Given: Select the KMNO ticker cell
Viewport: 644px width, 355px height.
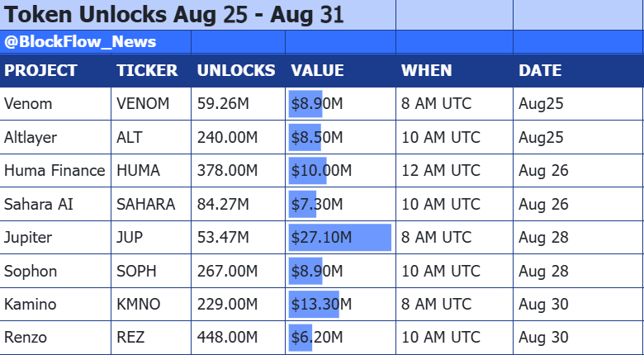Looking at the screenshot, I should coord(151,305).
